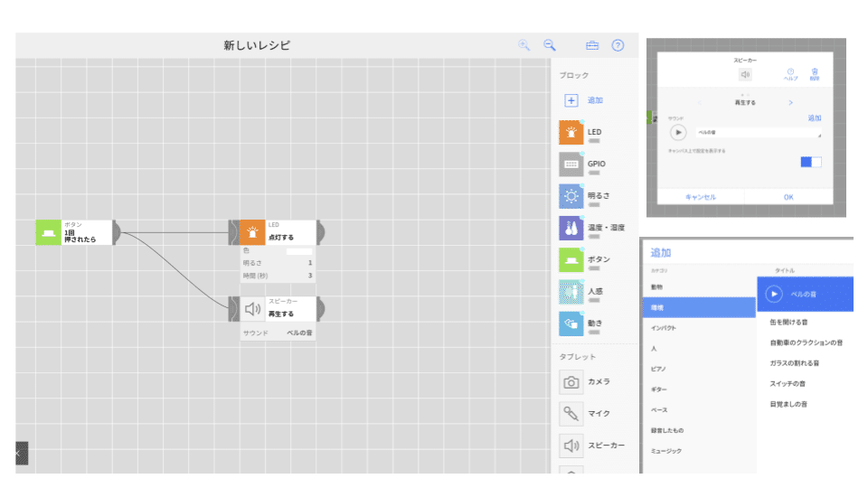
Task: Click the スピーカー 再生する block on canvas
Action: coord(278,309)
